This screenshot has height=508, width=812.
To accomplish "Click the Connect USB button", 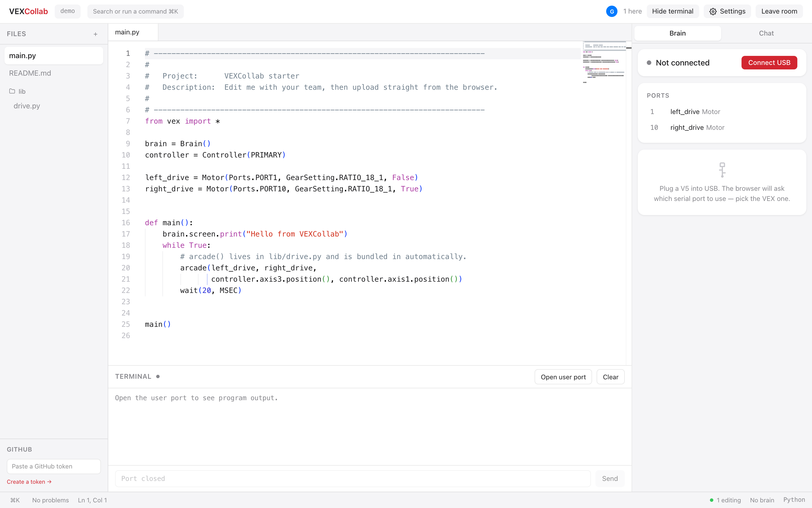I will click(x=769, y=62).
